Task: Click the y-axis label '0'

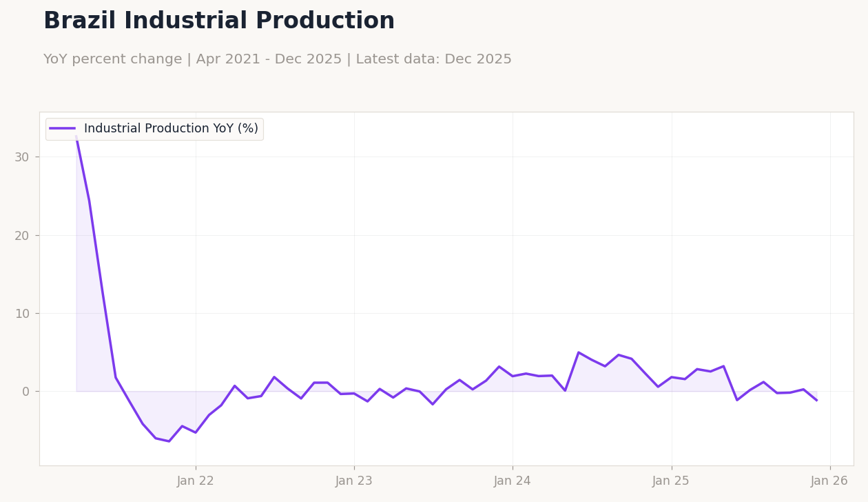Action: tap(26, 392)
